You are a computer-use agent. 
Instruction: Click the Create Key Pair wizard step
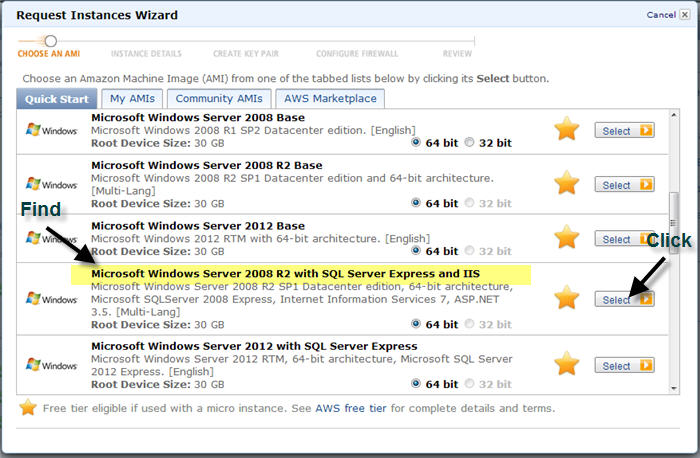[x=246, y=54]
